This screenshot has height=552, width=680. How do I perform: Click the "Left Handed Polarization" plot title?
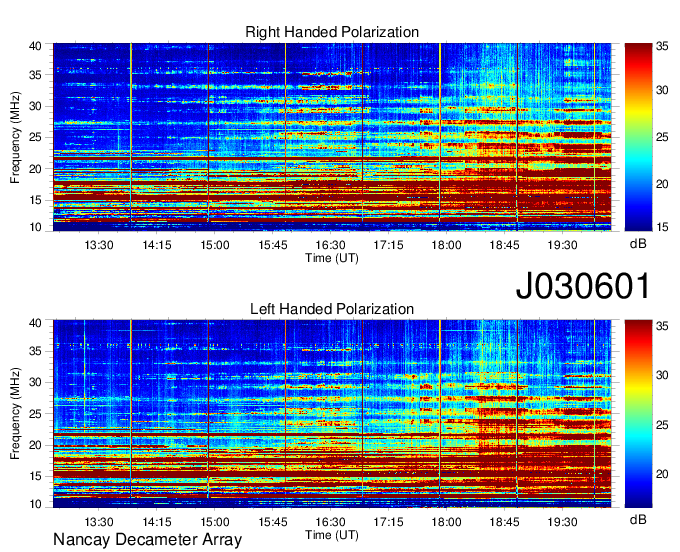click(x=332, y=309)
